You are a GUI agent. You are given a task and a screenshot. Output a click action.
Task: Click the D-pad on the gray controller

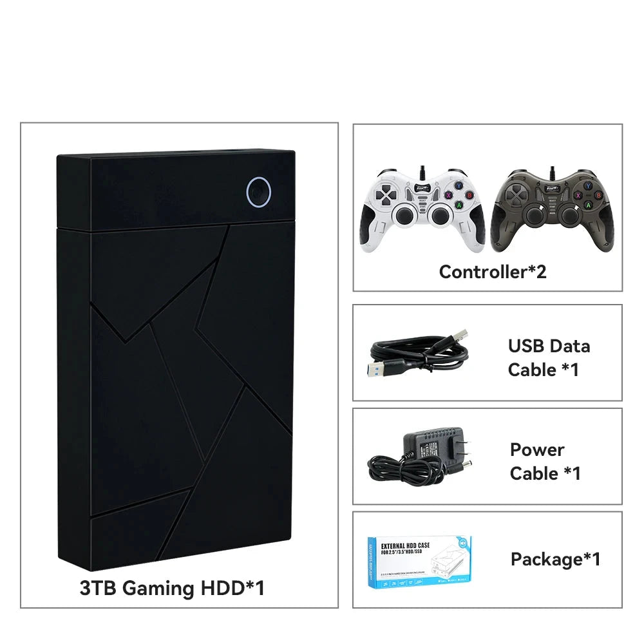coord(515,194)
